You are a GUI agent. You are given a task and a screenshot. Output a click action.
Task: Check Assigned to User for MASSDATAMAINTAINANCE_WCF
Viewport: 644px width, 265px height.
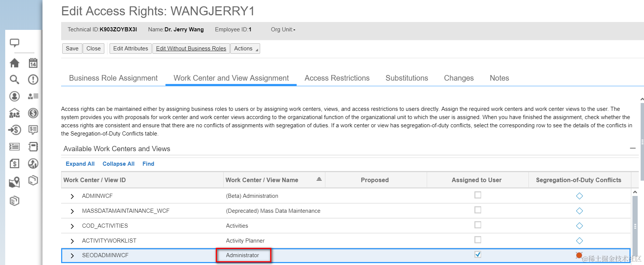pyautogui.click(x=478, y=210)
